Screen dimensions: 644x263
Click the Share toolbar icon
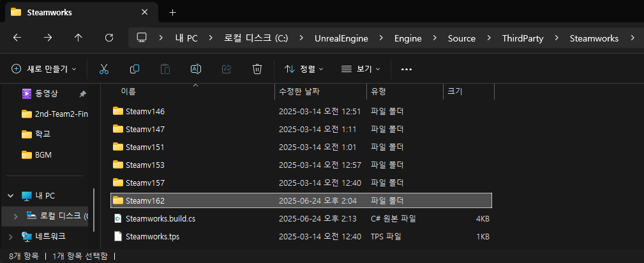(x=227, y=69)
